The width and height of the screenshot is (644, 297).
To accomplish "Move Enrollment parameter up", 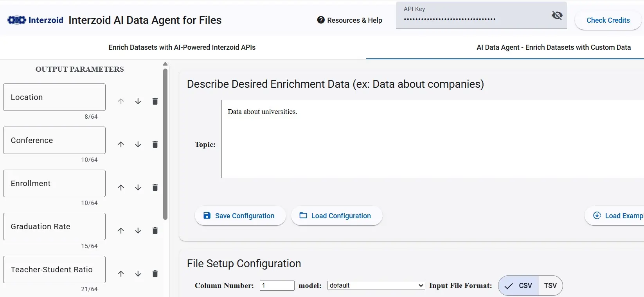I will pyautogui.click(x=121, y=188).
